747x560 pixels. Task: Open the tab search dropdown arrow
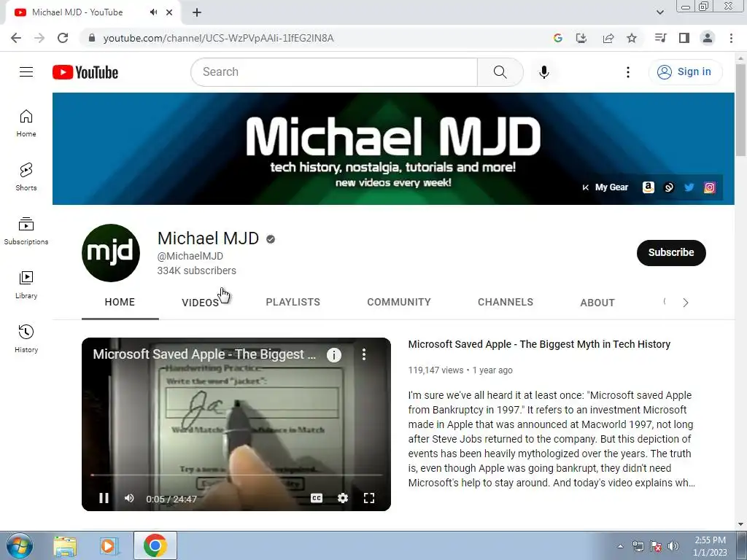(659, 12)
